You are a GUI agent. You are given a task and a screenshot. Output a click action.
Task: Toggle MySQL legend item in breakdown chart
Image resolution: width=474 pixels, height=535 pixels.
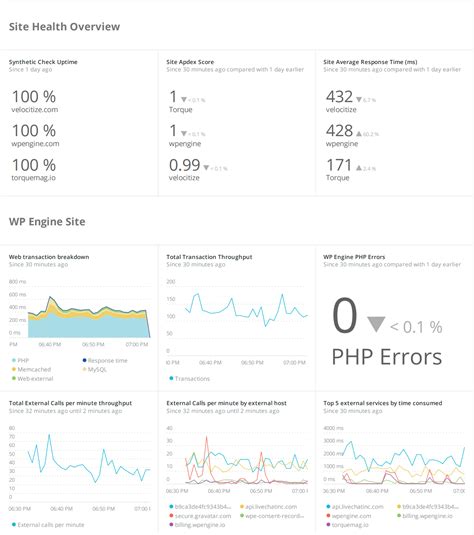pyautogui.click(x=95, y=370)
